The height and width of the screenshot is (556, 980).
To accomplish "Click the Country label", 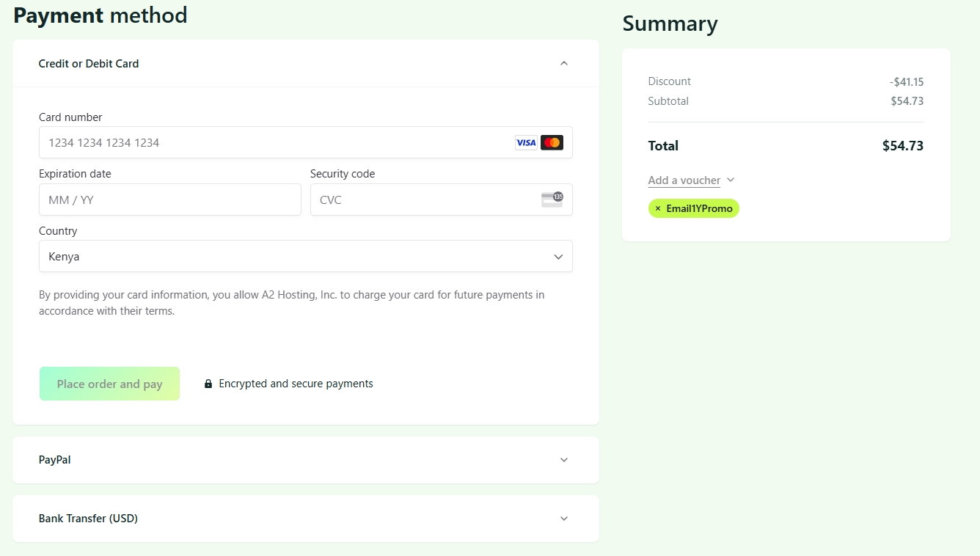I will [58, 231].
